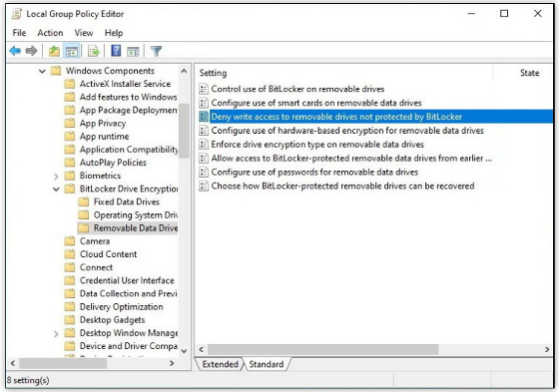Click folder icon beside Cloud Content

[70, 254]
